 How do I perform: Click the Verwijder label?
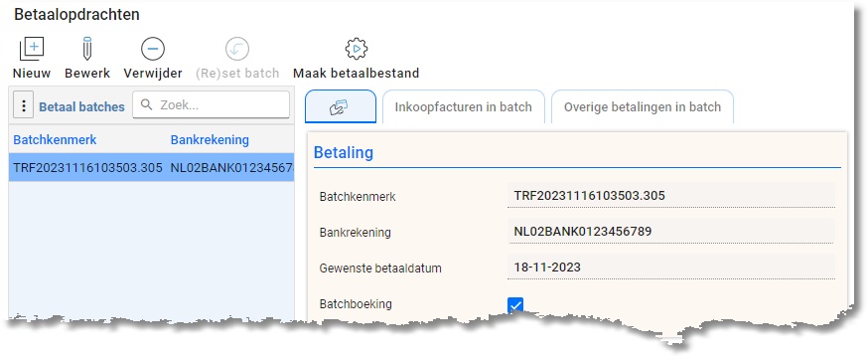pyautogui.click(x=153, y=74)
